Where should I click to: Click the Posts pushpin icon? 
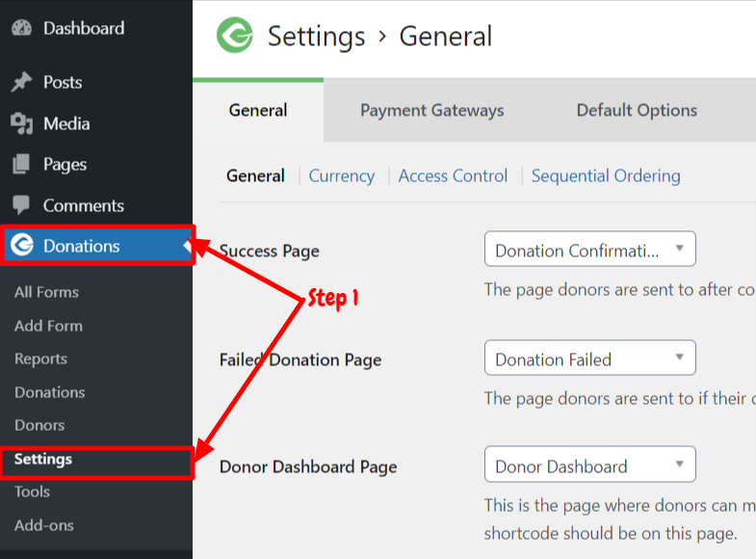(21, 82)
